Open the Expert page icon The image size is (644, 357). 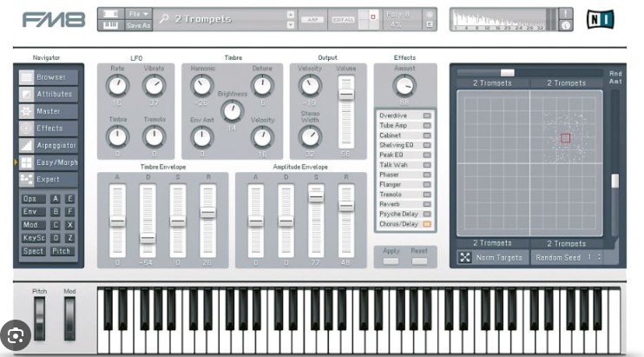click(x=26, y=179)
